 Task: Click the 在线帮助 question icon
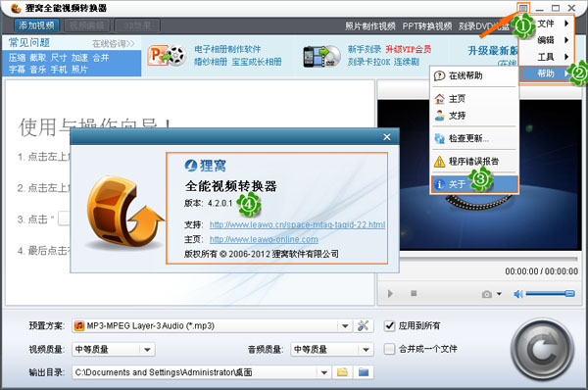coord(439,75)
